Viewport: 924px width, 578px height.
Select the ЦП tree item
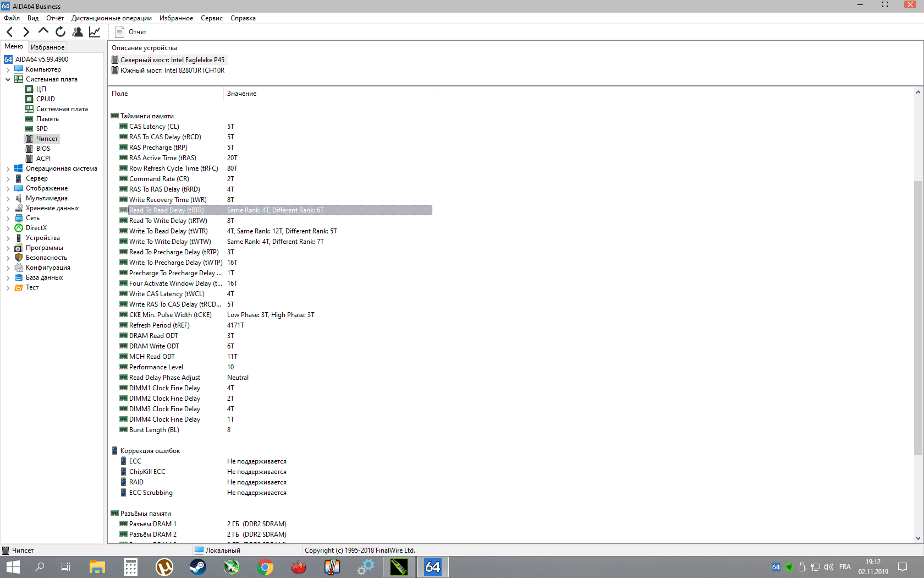(x=41, y=89)
